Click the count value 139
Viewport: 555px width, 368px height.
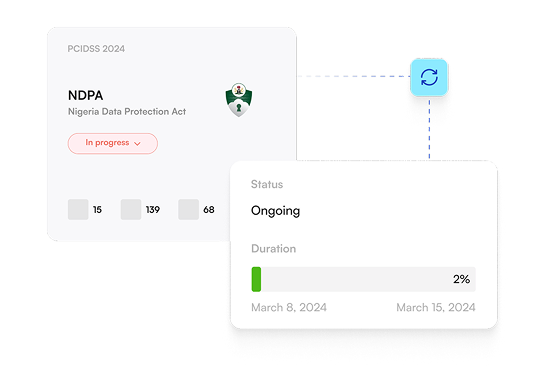[x=153, y=210]
